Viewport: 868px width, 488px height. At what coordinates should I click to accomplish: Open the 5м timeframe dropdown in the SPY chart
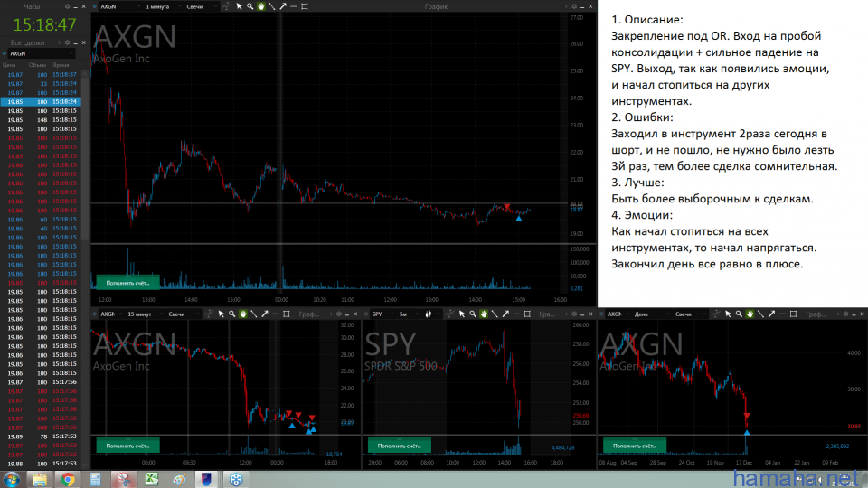(x=409, y=314)
